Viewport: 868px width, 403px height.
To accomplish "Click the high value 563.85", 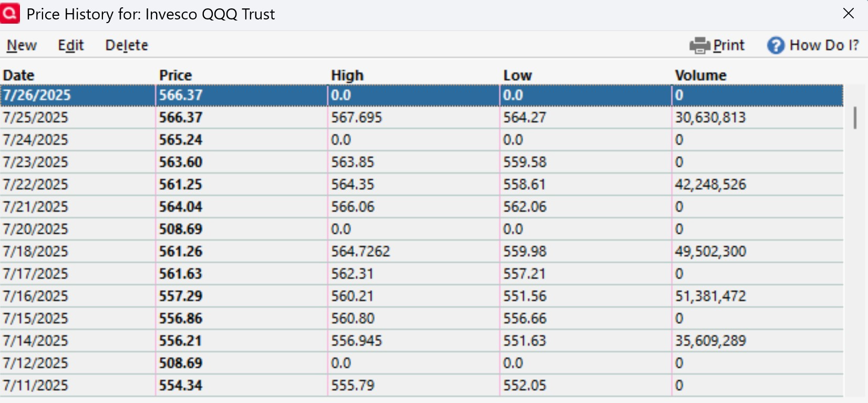I will point(353,162).
